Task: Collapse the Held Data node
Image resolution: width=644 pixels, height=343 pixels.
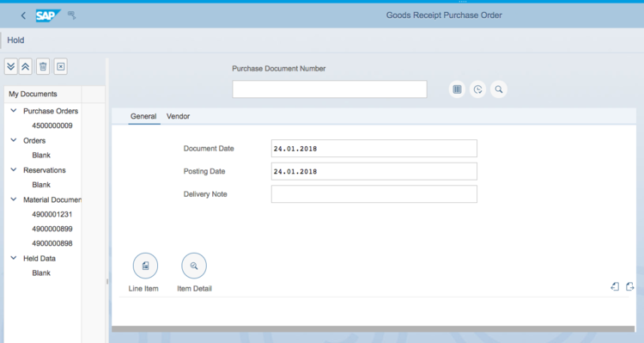Action: pos(14,258)
